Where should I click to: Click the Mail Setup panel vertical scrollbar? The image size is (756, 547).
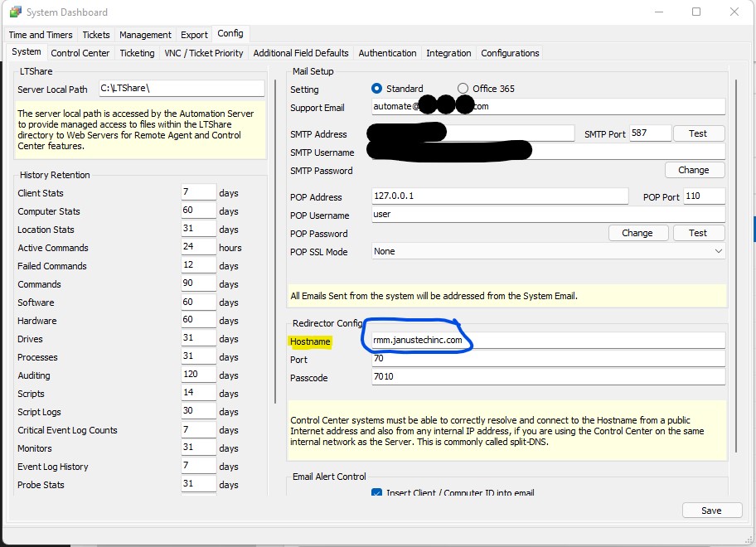tap(736, 265)
